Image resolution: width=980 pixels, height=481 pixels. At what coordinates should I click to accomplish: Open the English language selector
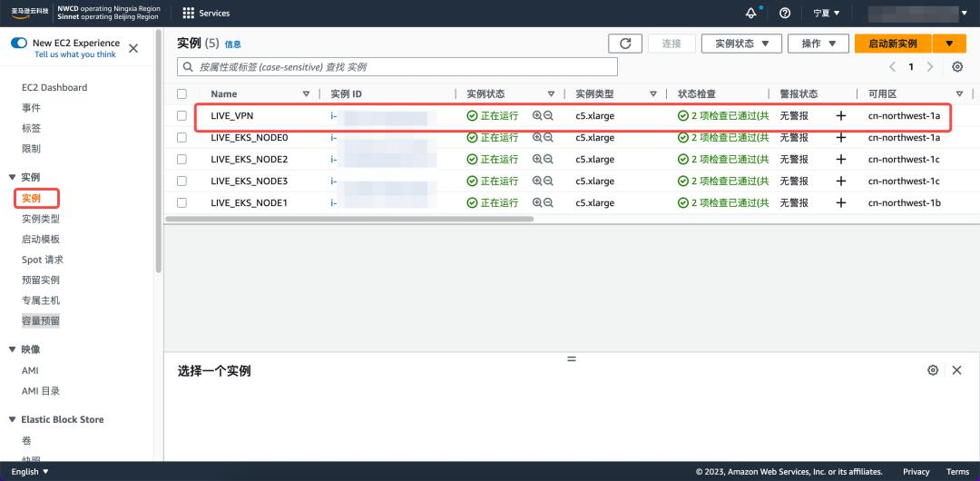[x=30, y=472]
